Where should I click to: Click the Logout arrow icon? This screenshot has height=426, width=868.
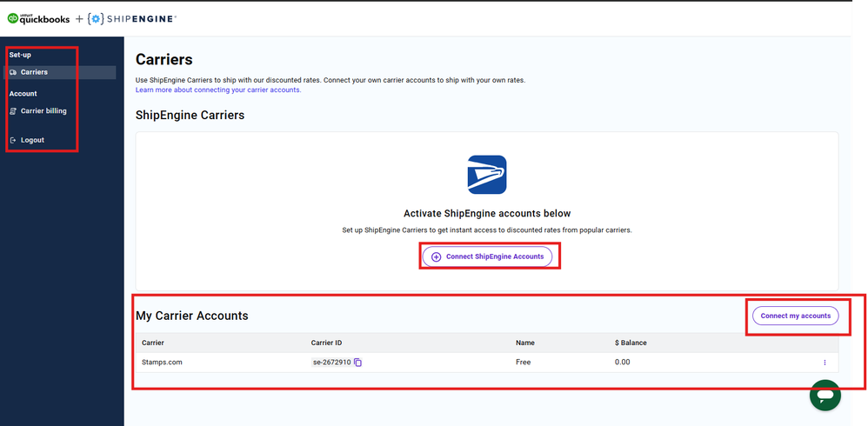point(13,141)
